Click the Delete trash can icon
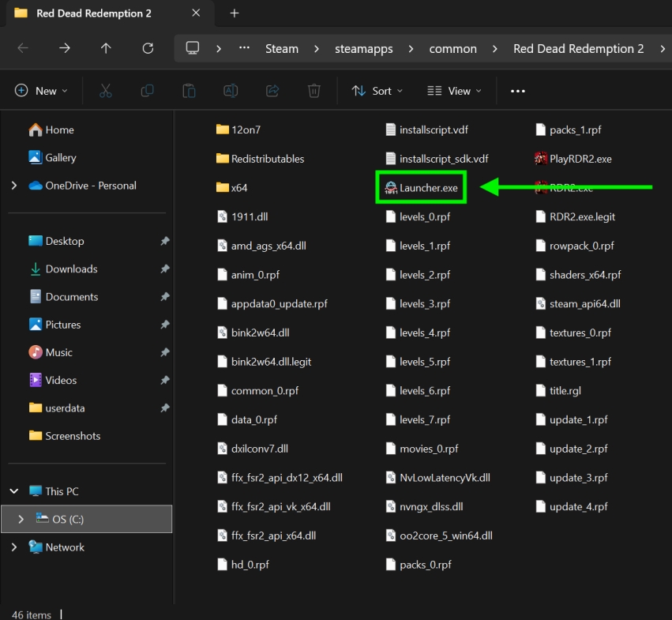The width and height of the screenshot is (672, 620). [x=314, y=91]
